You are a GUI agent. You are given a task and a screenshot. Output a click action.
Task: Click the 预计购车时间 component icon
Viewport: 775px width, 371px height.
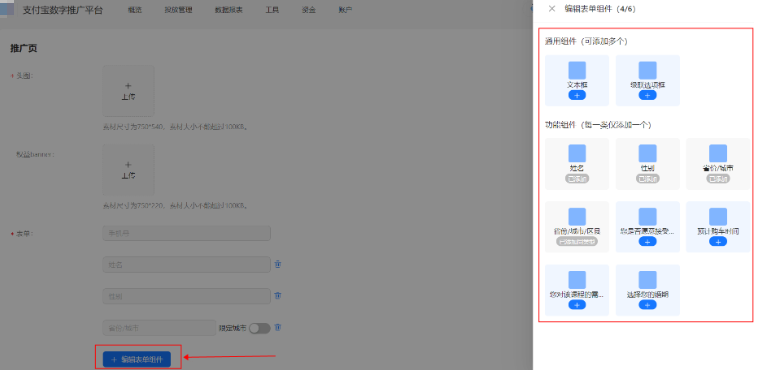click(718, 216)
